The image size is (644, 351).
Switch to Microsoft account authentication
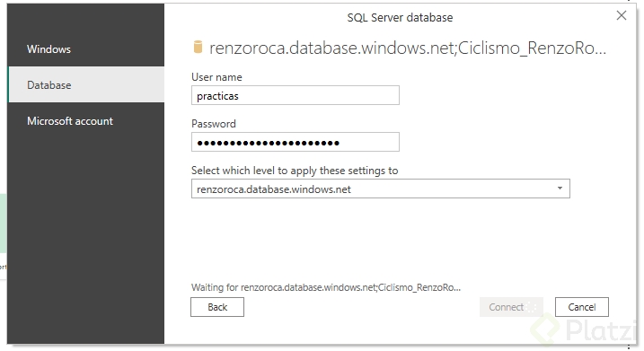pos(86,121)
